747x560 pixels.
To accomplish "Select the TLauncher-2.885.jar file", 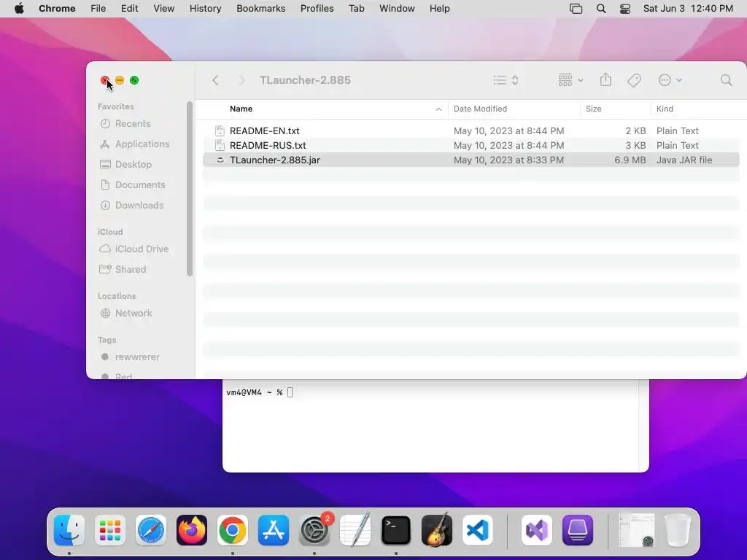I will click(x=471, y=160).
